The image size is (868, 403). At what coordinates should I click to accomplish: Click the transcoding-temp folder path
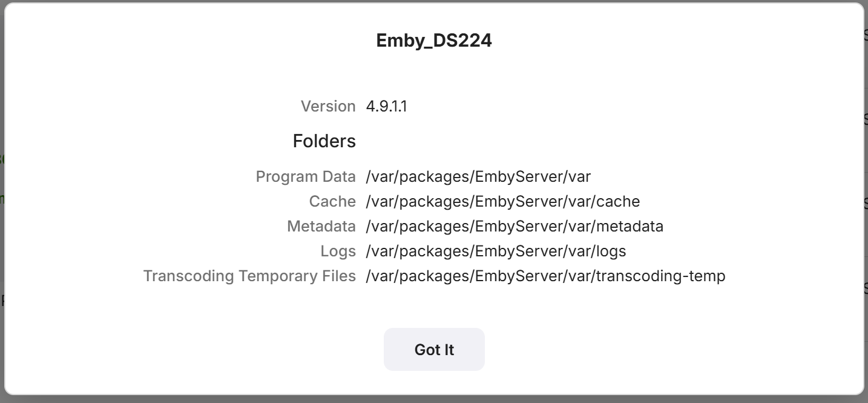click(x=545, y=276)
